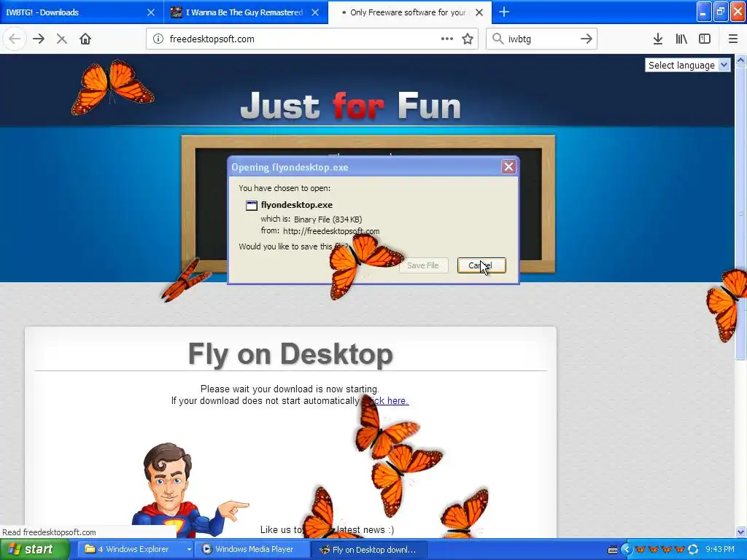Close the Only Freeware software tab
This screenshot has height=560, width=747.
(479, 12)
